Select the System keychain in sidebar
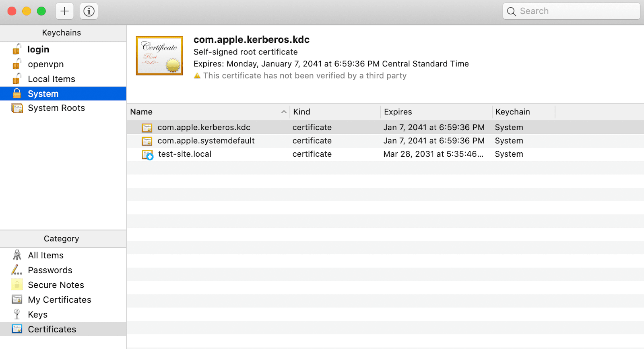 (x=43, y=94)
